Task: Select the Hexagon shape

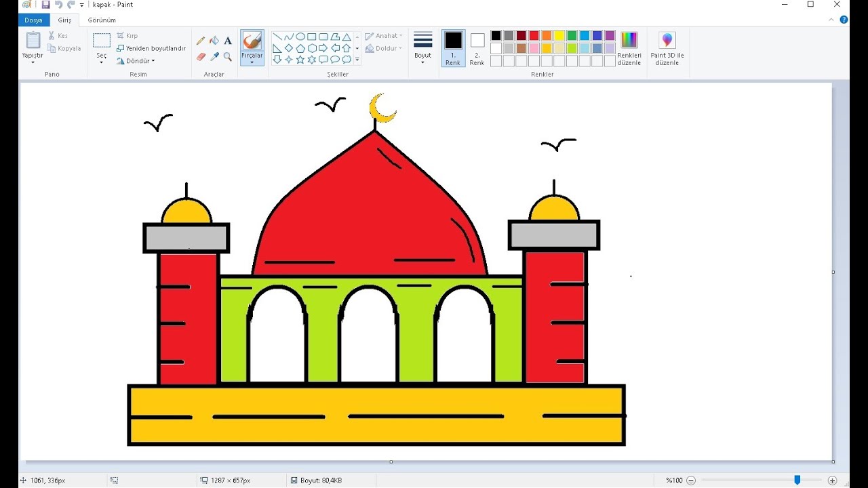Action: pyautogui.click(x=312, y=48)
